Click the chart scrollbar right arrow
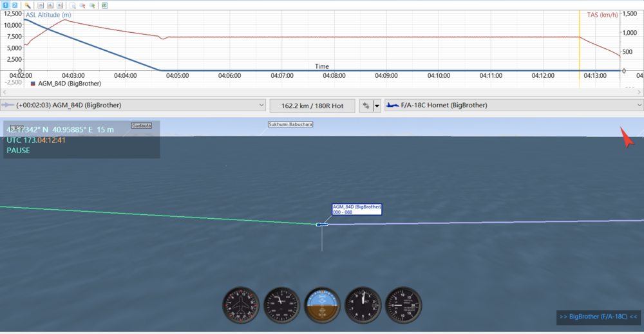The width and height of the screenshot is (644, 334). click(x=639, y=92)
